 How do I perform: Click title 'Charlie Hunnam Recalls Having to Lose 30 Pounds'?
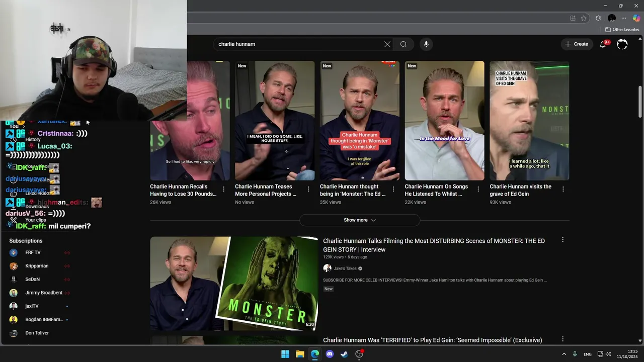pyautogui.click(x=183, y=190)
